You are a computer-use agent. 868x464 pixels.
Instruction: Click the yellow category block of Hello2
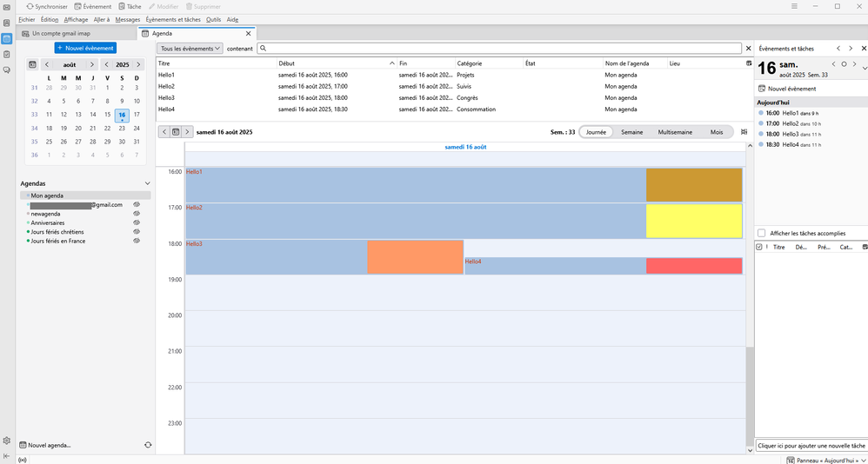click(x=693, y=221)
